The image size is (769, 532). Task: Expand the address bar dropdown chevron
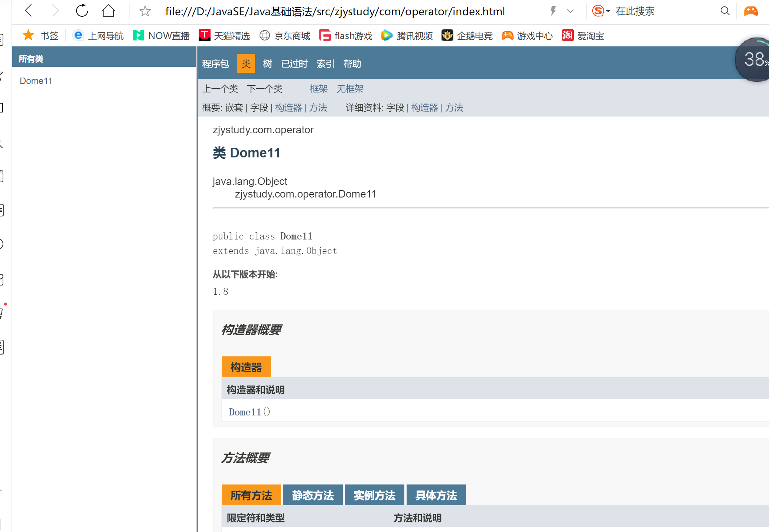point(570,11)
